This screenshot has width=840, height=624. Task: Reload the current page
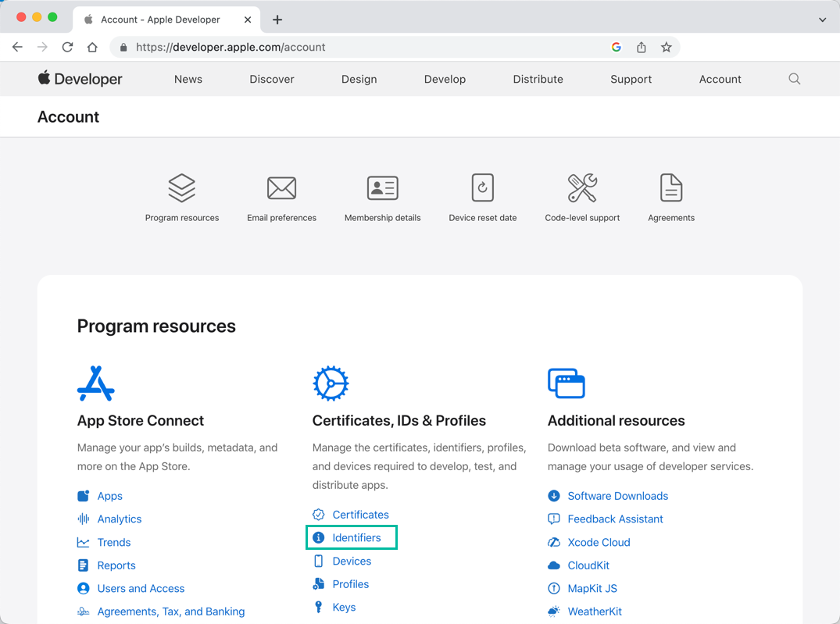point(67,47)
